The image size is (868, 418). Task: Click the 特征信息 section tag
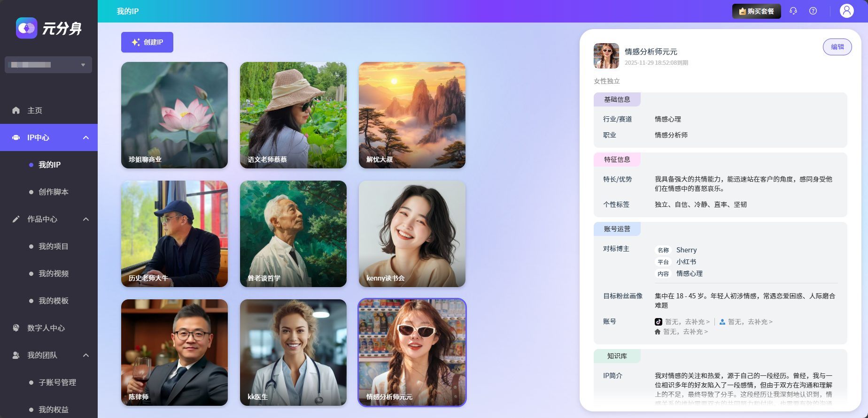point(617,160)
